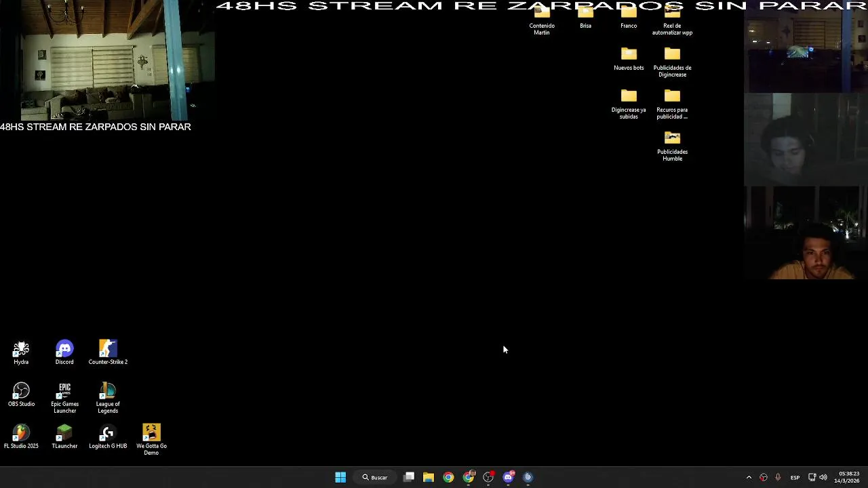The image size is (868, 488).
Task: Open the first Google Chrome taskbar icon
Action: [x=448, y=477]
